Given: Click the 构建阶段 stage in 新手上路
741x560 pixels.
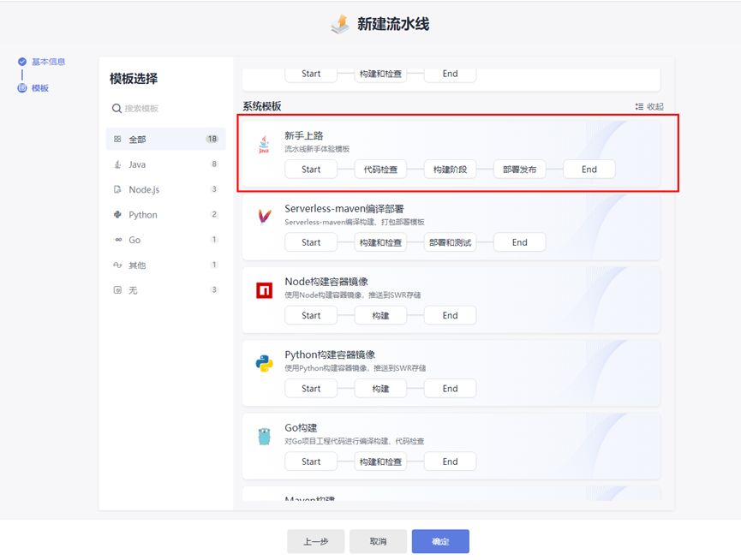Looking at the screenshot, I should tap(450, 170).
